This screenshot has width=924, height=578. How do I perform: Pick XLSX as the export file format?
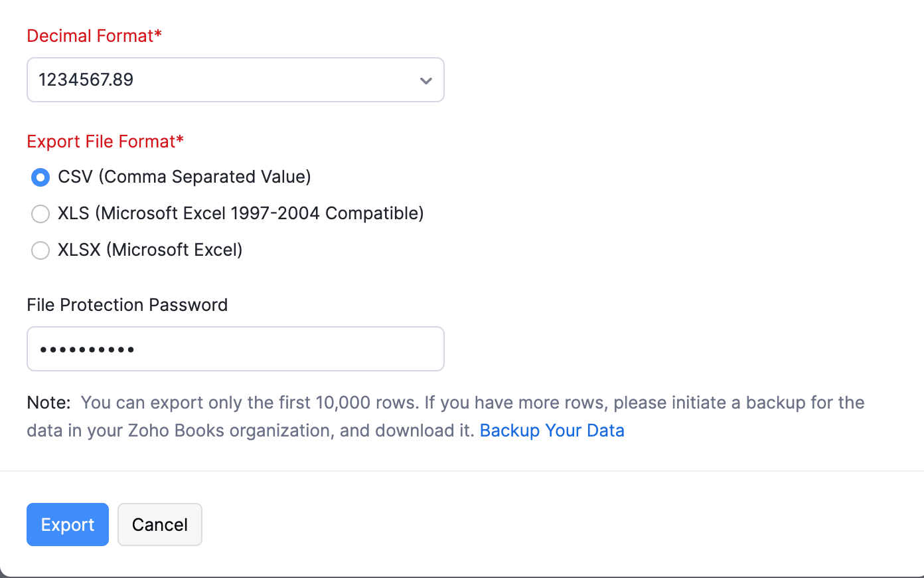pos(40,250)
